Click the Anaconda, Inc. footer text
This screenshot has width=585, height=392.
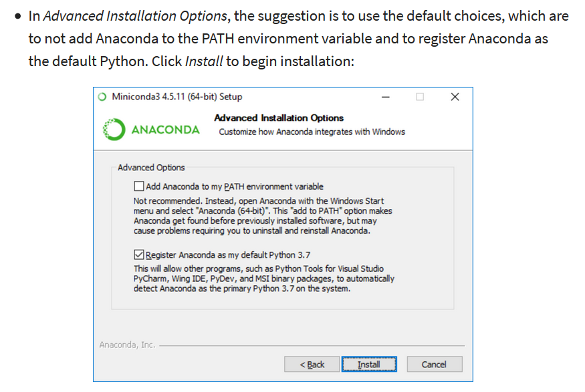click(127, 345)
